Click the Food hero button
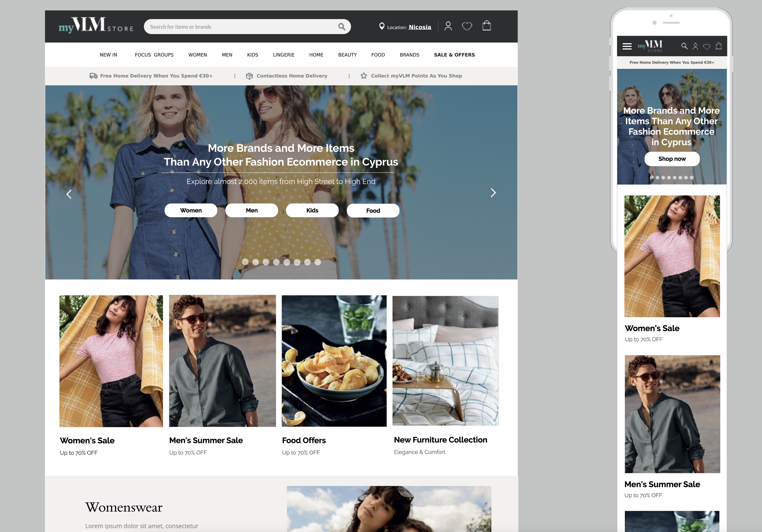The image size is (762, 532). (x=373, y=211)
